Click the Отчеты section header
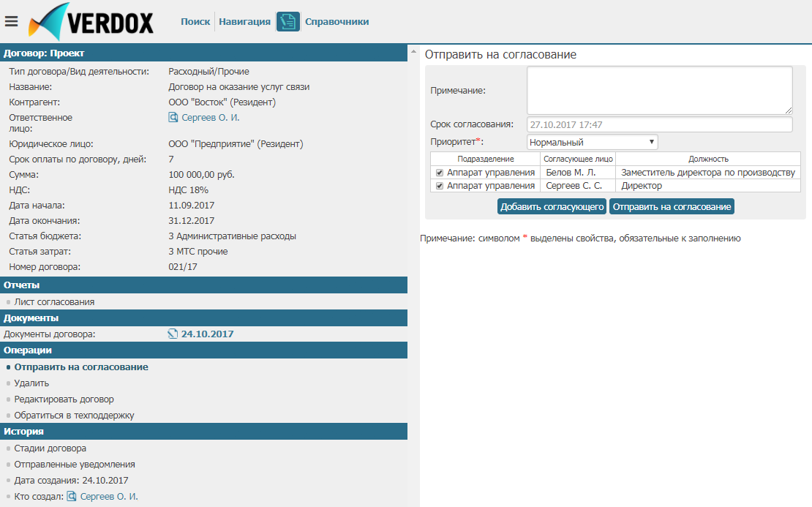Screen dimensions: 812x507 tap(203, 285)
